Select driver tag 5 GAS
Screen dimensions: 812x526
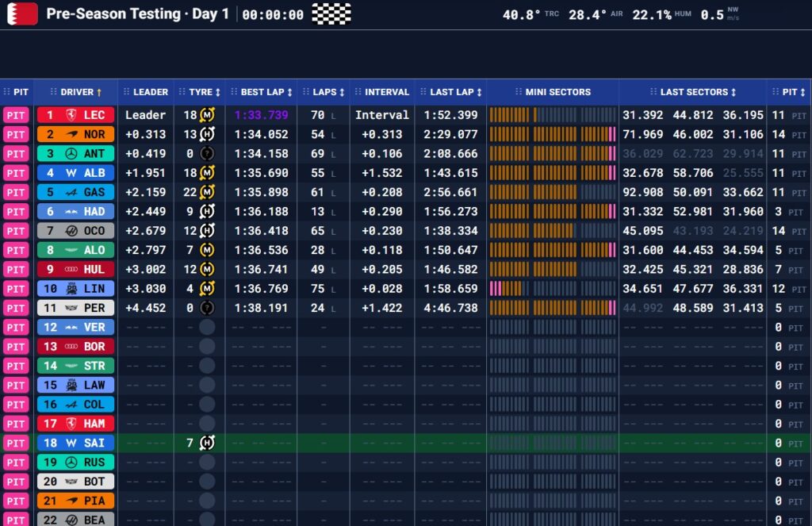coord(76,192)
